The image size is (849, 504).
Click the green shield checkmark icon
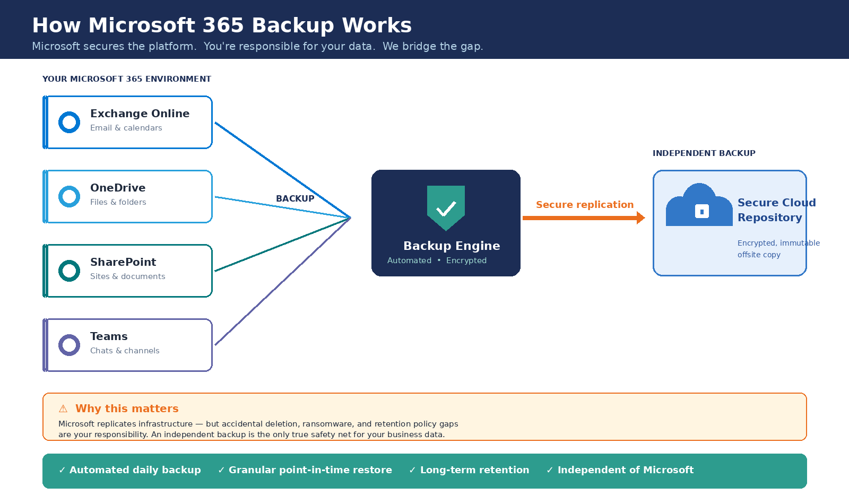pos(446,207)
